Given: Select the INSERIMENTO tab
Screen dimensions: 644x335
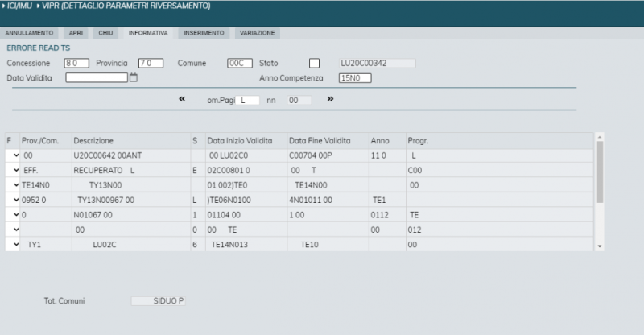Looking at the screenshot, I should (204, 33).
